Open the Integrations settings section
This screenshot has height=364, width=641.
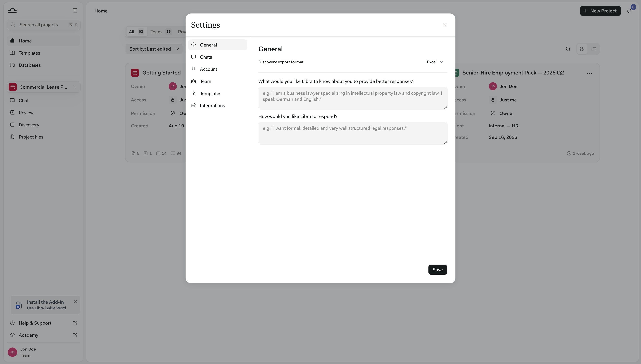[x=217, y=105]
